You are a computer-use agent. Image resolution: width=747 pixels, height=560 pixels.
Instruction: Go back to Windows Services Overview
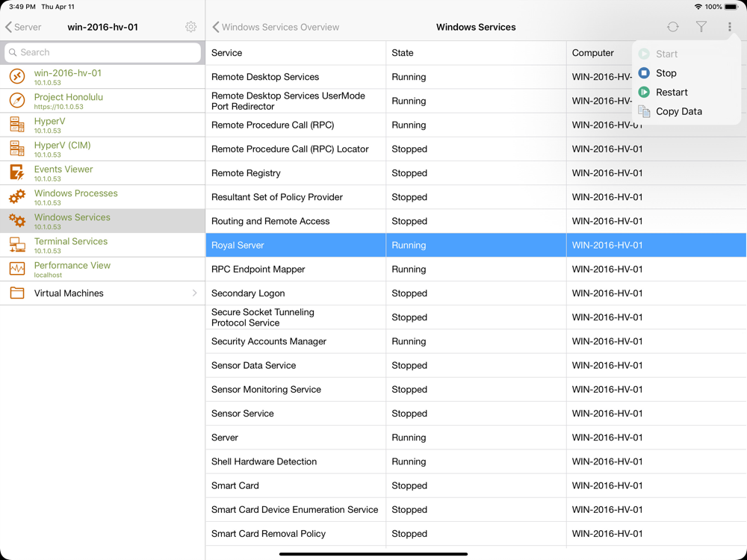point(276,27)
